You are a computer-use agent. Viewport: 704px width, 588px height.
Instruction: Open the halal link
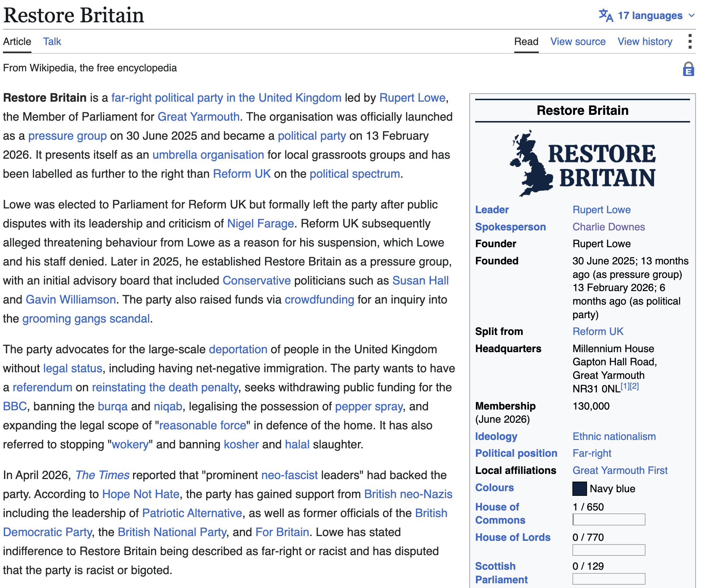[297, 444]
